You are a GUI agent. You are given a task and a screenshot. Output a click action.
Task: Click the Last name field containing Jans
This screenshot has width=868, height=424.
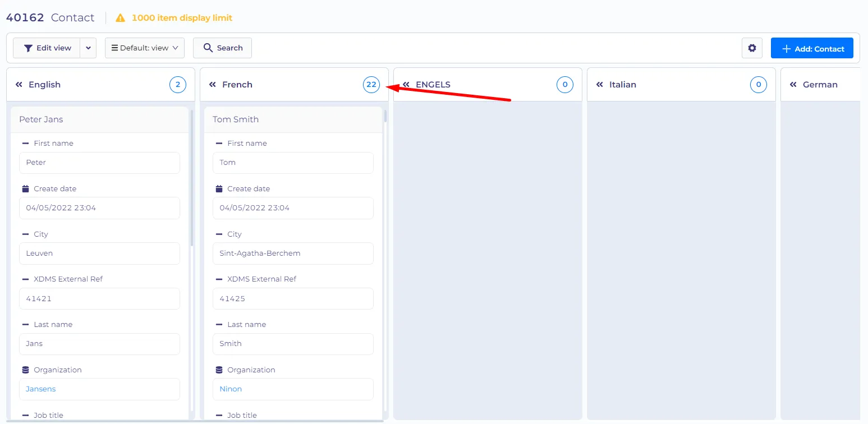pos(99,344)
